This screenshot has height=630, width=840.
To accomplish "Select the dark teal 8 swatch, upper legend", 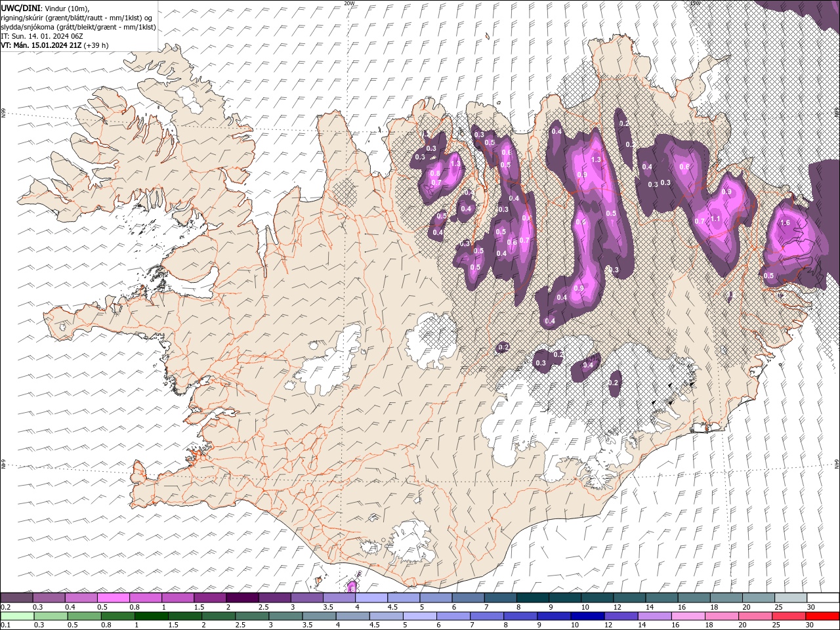I will coord(533,597).
